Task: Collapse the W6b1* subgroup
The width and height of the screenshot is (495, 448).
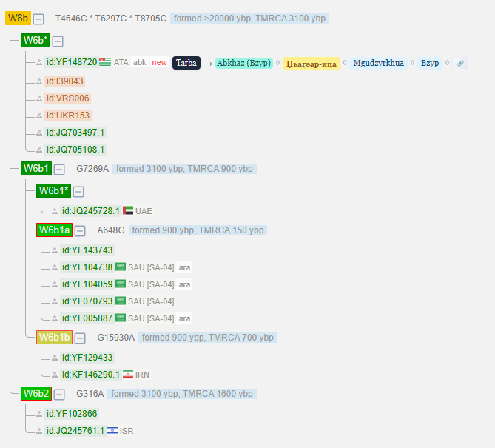Action: click(78, 192)
